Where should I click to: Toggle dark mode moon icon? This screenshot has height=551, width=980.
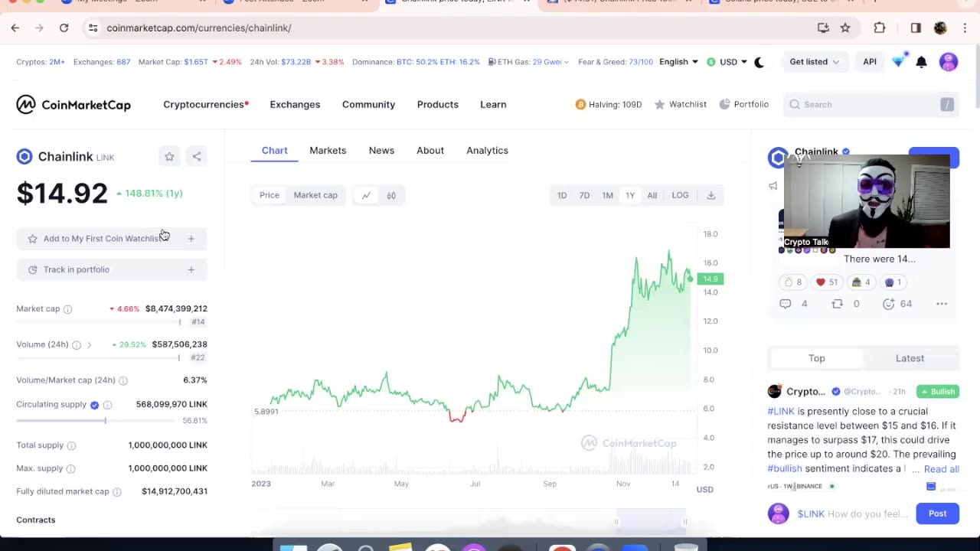tap(759, 62)
